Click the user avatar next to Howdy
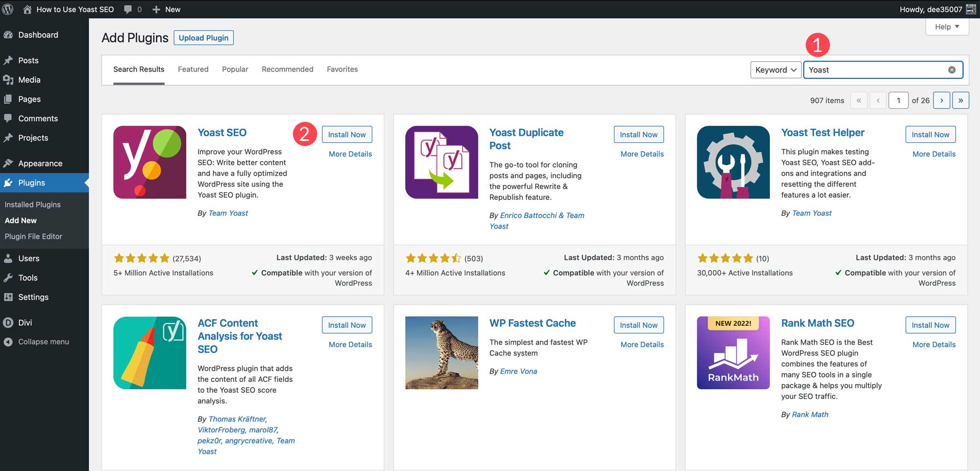The width and height of the screenshot is (980, 471). tap(971, 9)
